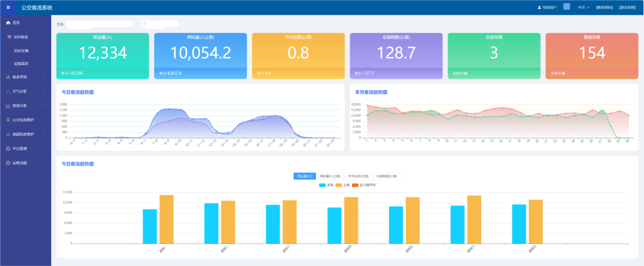The image size is (644, 266).
Task: Click the 主体 input field
Action: (x=99, y=24)
